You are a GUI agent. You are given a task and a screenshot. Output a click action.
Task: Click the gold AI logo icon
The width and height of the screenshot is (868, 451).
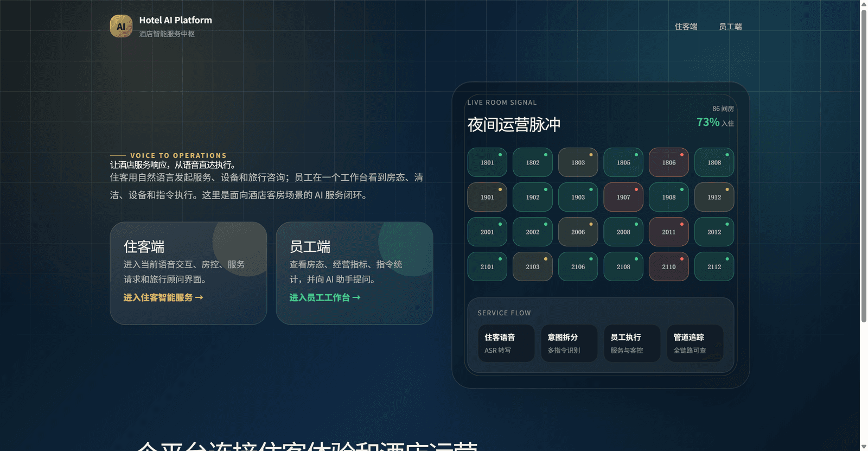pos(121,26)
